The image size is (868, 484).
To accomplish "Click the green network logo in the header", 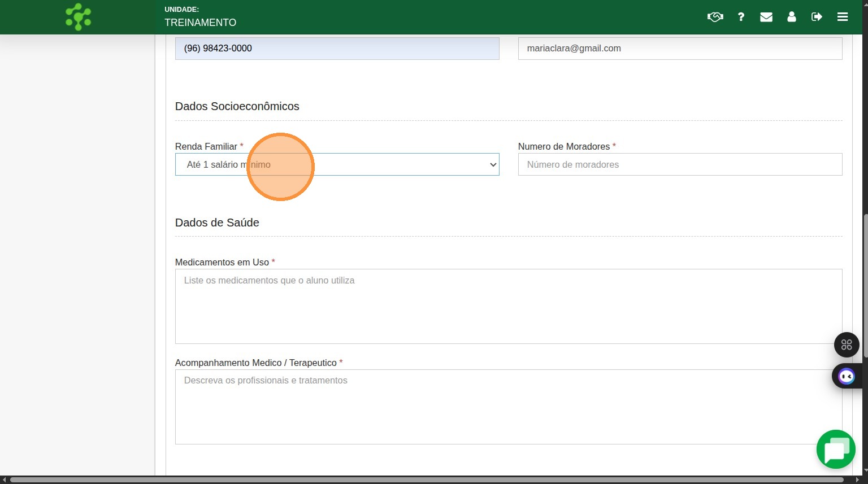I will 78,17.
